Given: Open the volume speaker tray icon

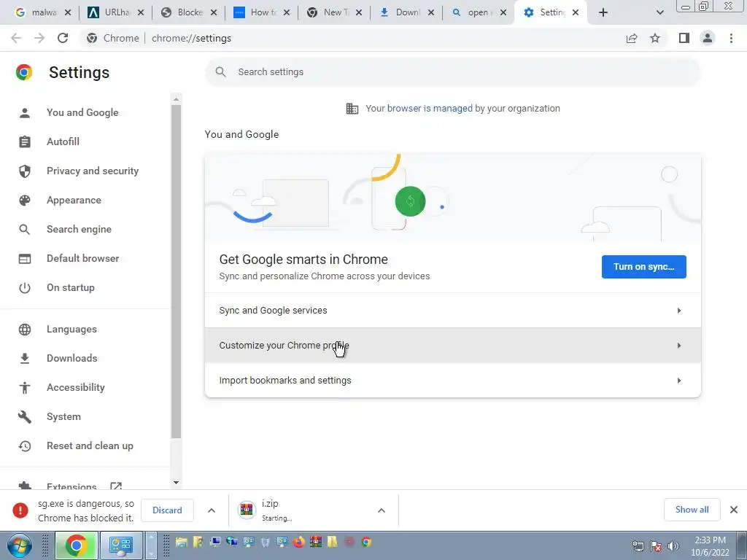Looking at the screenshot, I should (673, 546).
